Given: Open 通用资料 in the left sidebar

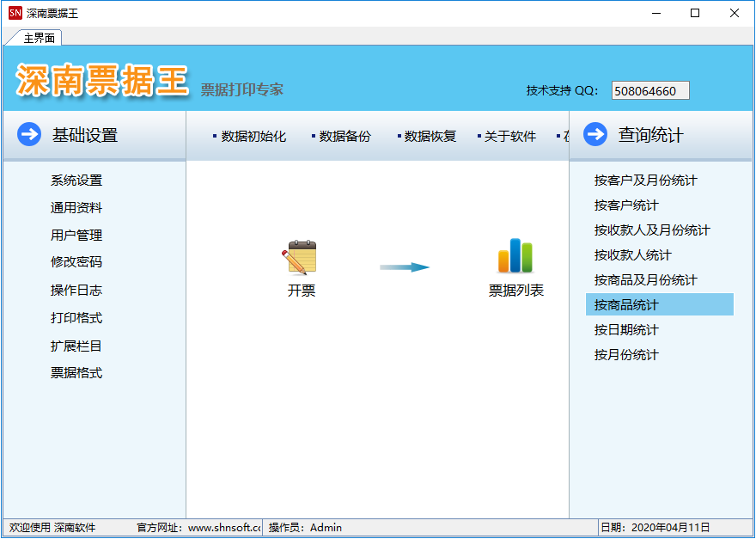Looking at the screenshot, I should tap(76, 208).
